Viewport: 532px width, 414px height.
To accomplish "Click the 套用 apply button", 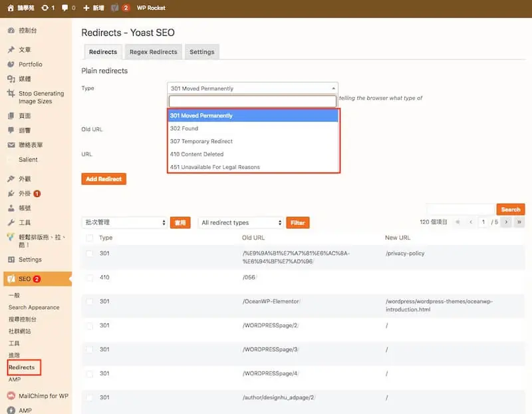I will point(180,223).
